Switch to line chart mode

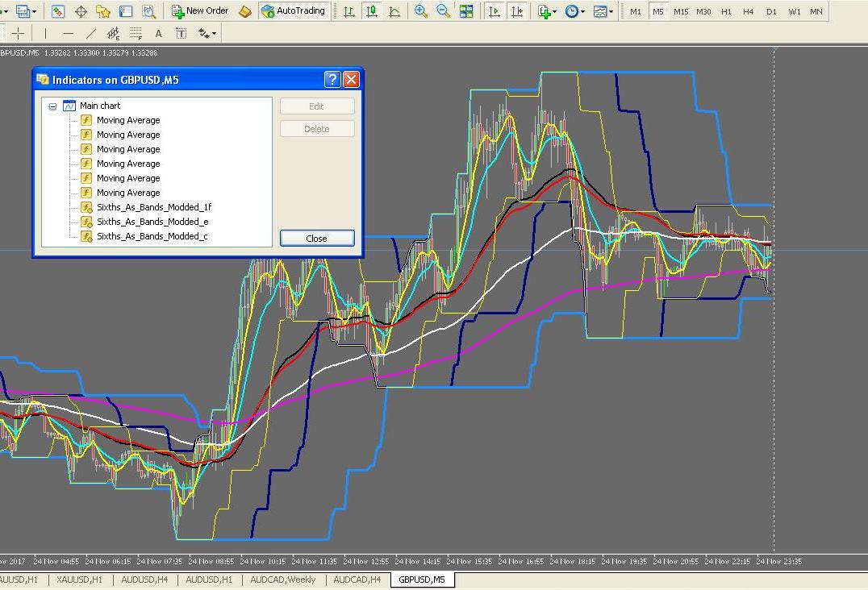point(394,11)
